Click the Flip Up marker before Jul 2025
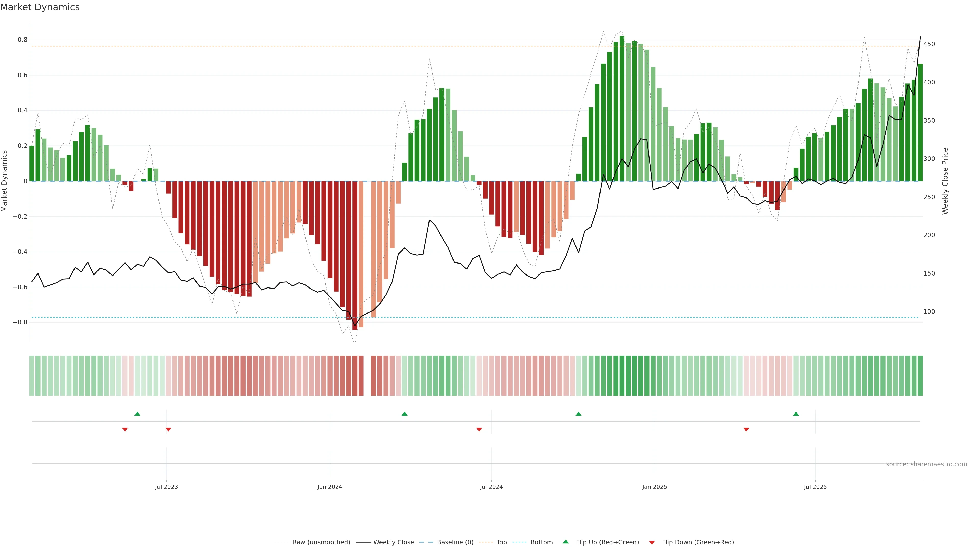Viewport: 980px width, 551px height. point(796,414)
